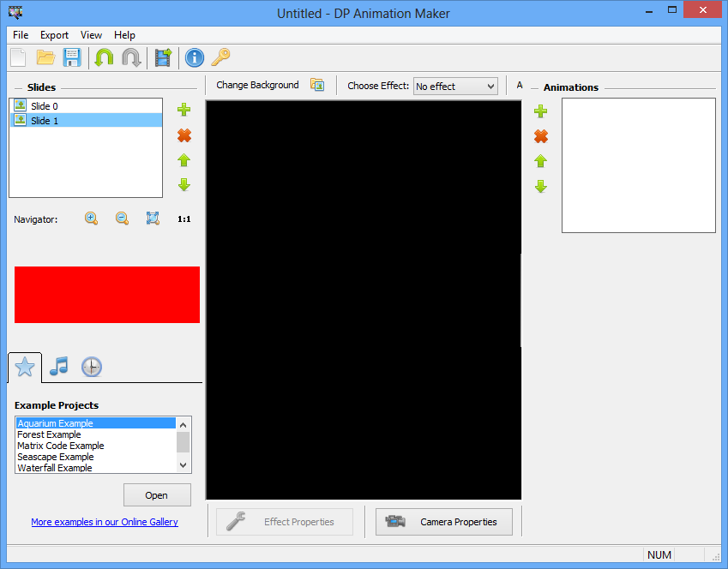The image size is (728, 569).
Task: Move Slide 1 up in the list
Action: click(184, 159)
